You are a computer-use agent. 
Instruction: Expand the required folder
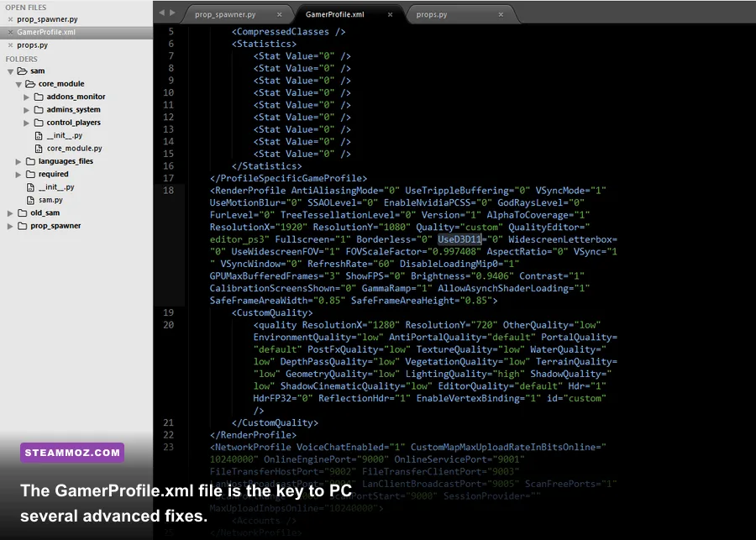[x=18, y=175]
